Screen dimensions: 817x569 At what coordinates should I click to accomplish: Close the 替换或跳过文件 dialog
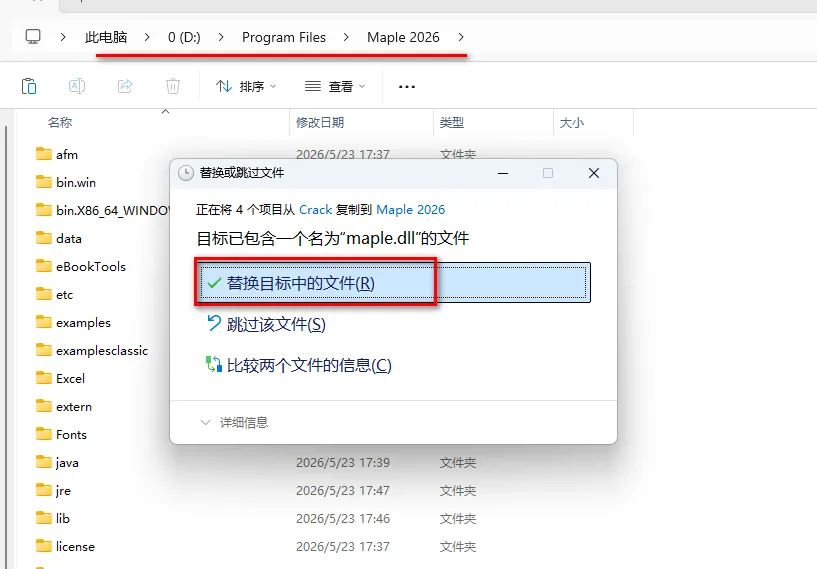click(x=593, y=173)
